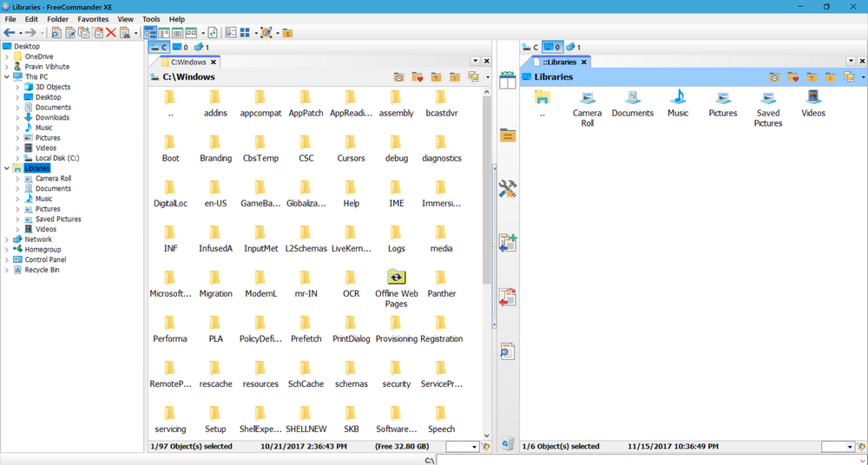Collapse the Libraries tree node

[7, 168]
